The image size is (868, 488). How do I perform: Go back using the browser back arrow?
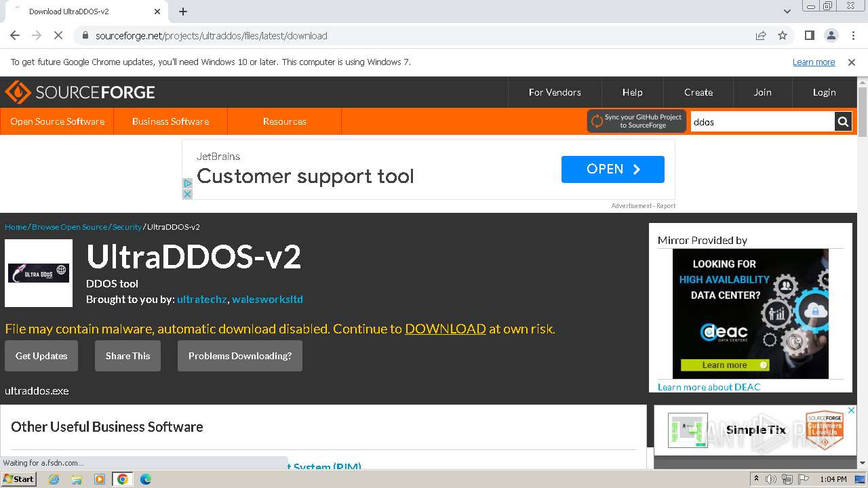pos(15,35)
